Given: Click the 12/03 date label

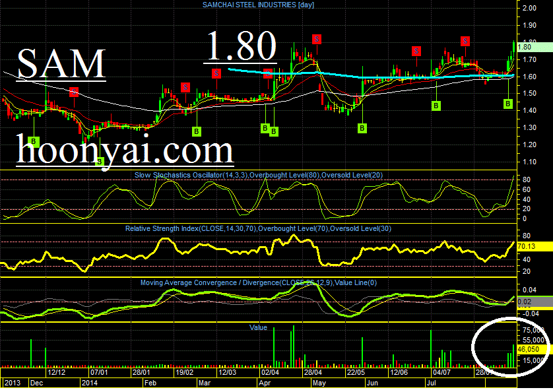Looking at the screenshot, I should click(x=228, y=372).
